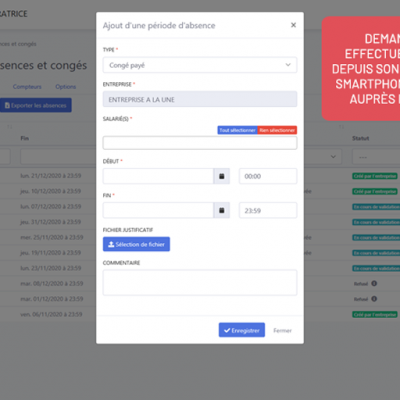The height and width of the screenshot is (400, 400).
Task: Click the Fermer link
Action: point(282,330)
